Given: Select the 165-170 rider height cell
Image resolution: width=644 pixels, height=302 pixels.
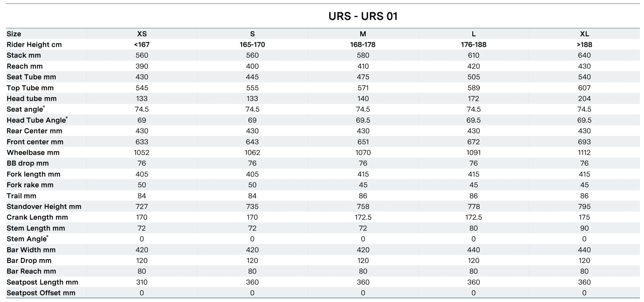Looking at the screenshot, I should point(252,45).
